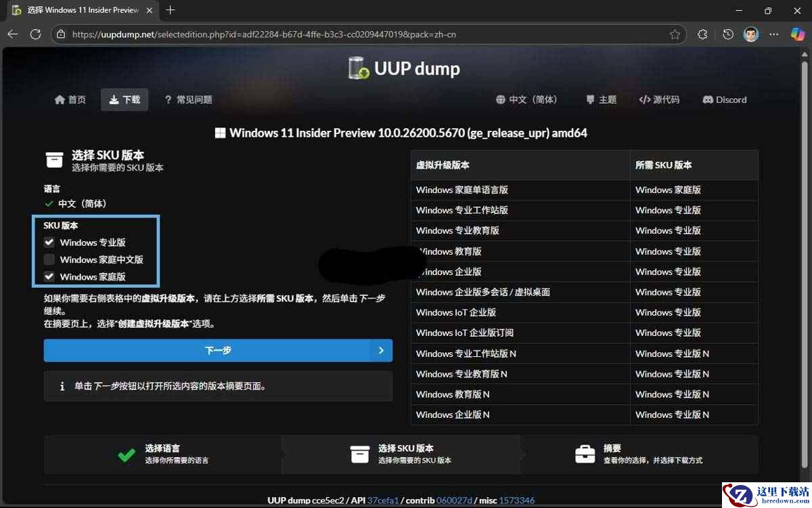
Task: Open browser extensions icon
Action: coord(702,34)
